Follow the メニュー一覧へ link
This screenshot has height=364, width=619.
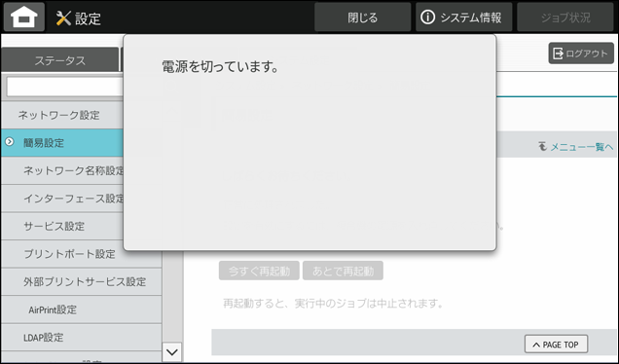581,147
